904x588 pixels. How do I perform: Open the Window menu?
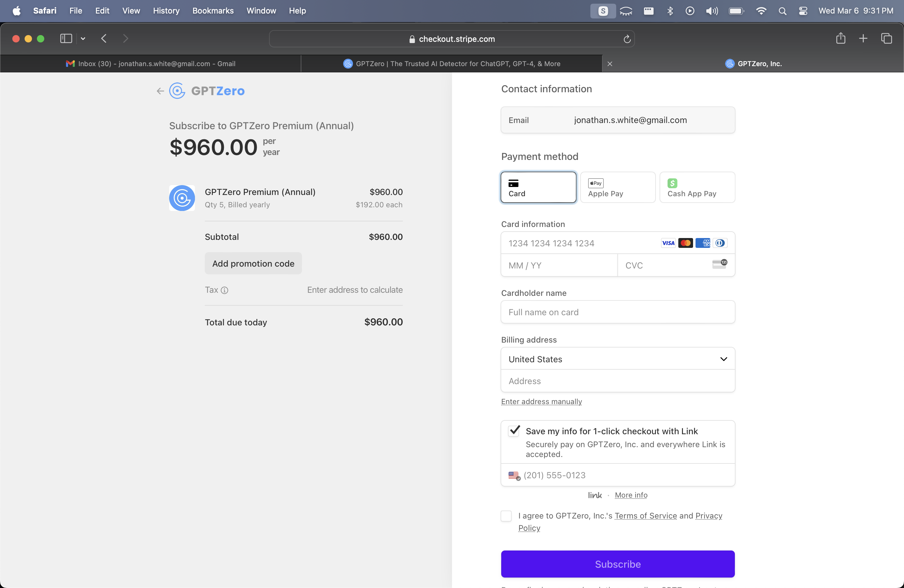(x=261, y=11)
